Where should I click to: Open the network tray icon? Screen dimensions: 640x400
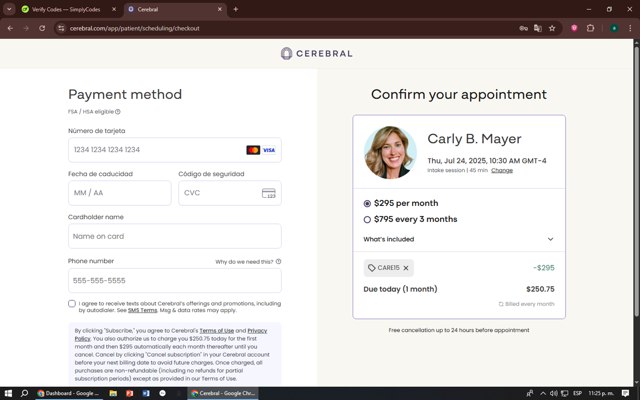[564, 393]
